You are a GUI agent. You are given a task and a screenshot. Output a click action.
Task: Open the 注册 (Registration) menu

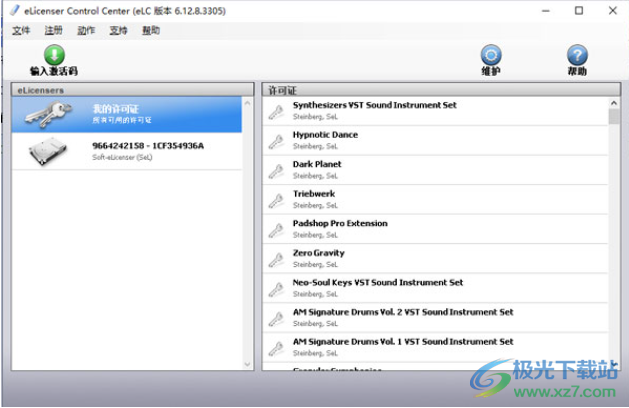53,30
